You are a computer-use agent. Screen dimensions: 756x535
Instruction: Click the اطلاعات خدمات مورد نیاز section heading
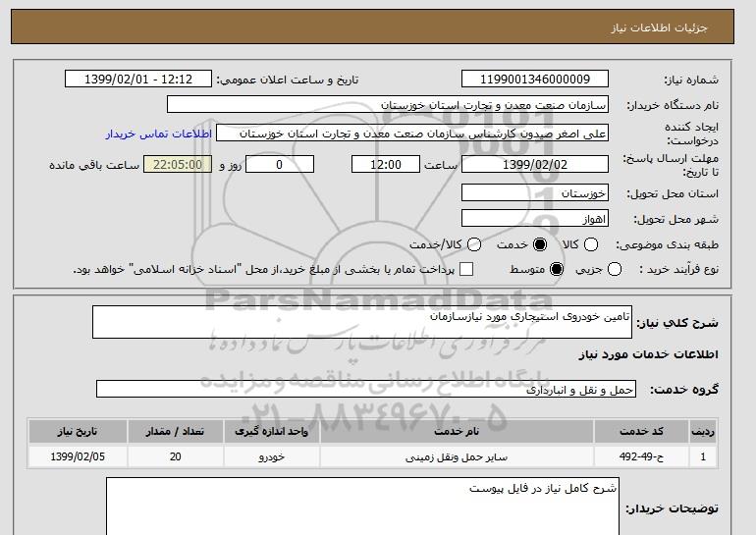click(x=648, y=354)
